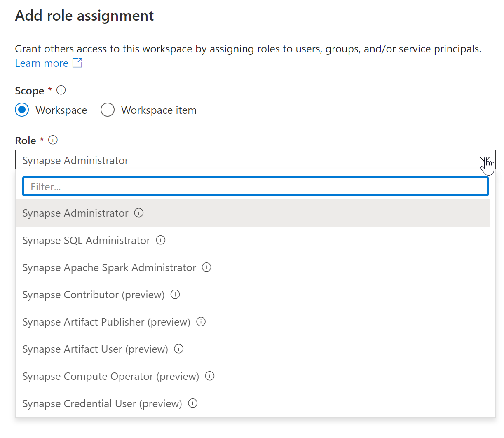Click info icon next to Scope label
Viewport: 504px width, 438px height.
[61, 90]
